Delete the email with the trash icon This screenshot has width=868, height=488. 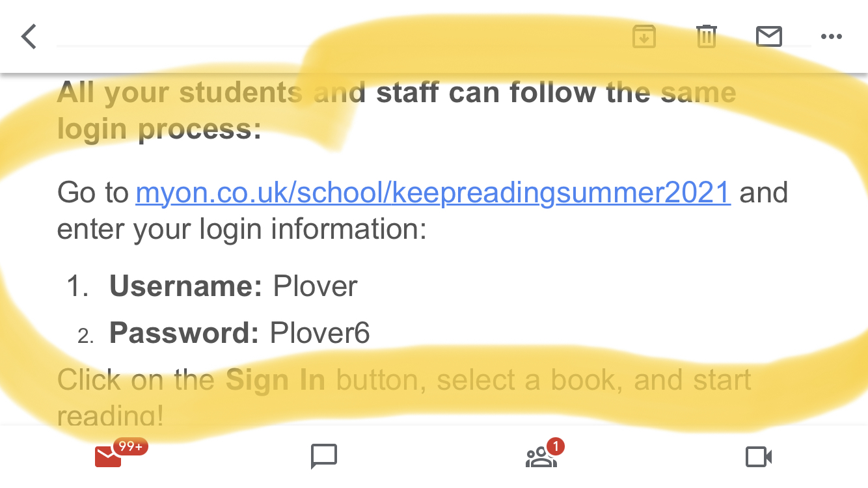706,37
